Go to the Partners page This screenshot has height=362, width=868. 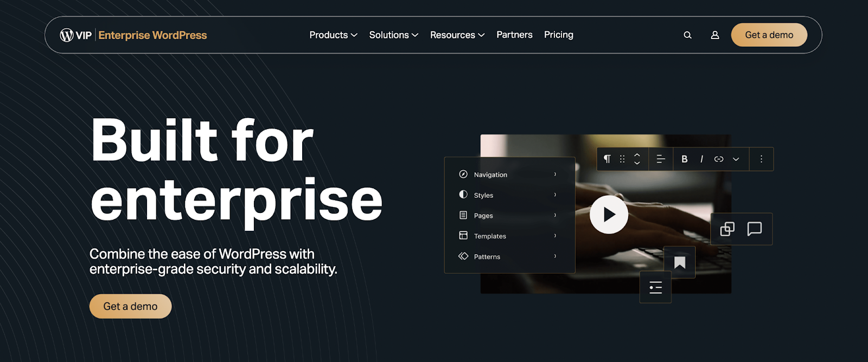point(514,35)
